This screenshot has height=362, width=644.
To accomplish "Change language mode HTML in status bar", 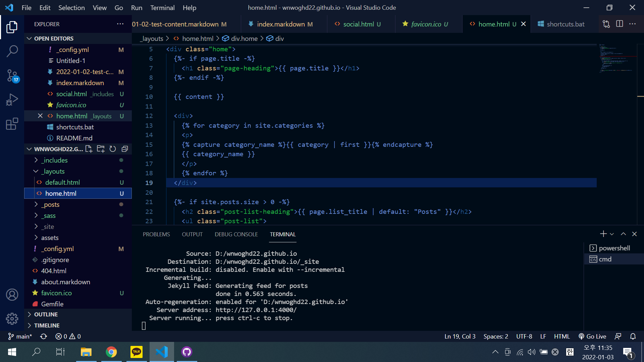I will (x=562, y=336).
